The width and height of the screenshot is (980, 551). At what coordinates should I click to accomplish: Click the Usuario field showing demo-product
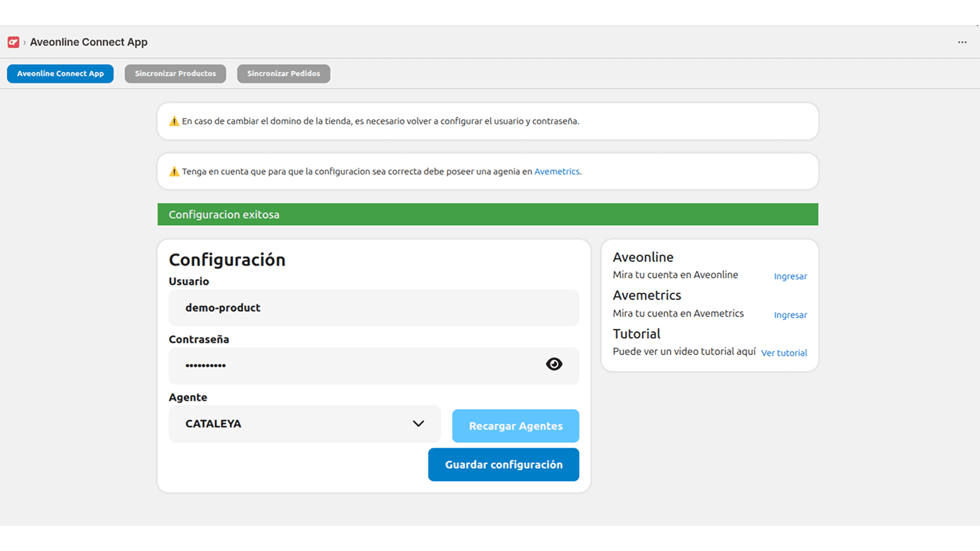(x=374, y=308)
